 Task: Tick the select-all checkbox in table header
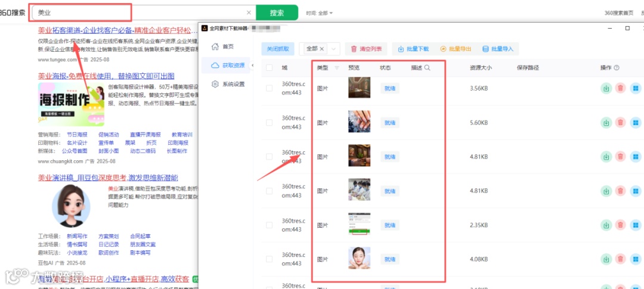[x=269, y=68]
